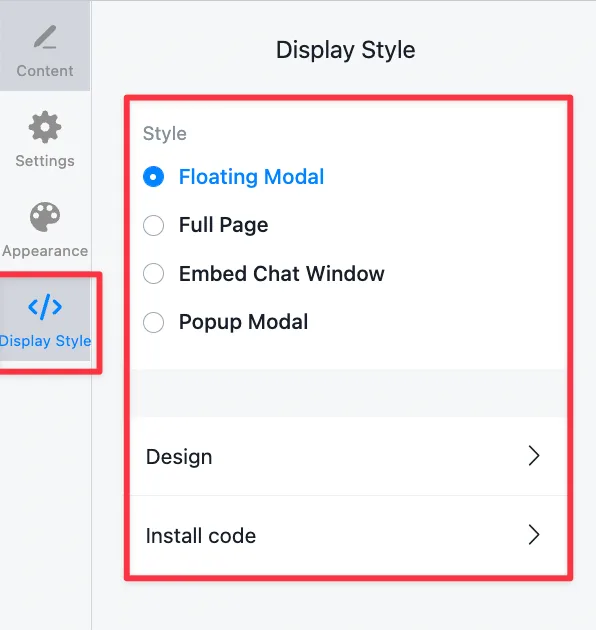
Task: Click the Display Style code icon
Action: tap(45, 307)
